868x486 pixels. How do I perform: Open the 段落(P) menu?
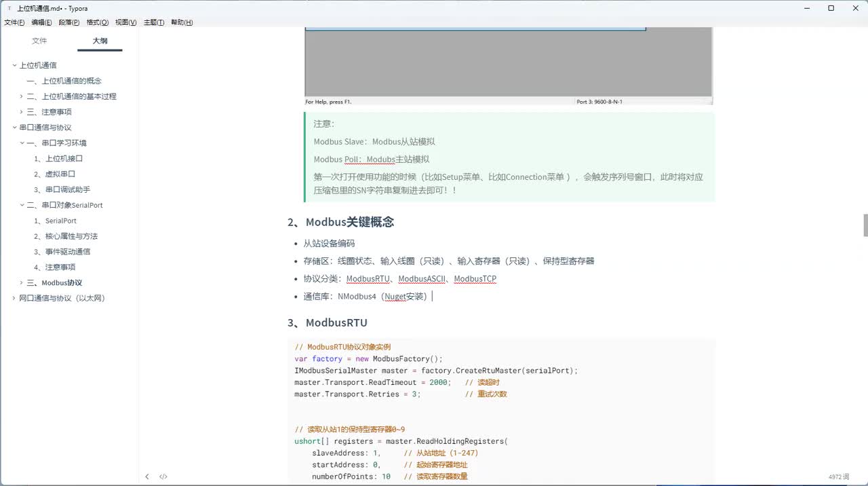click(69, 22)
